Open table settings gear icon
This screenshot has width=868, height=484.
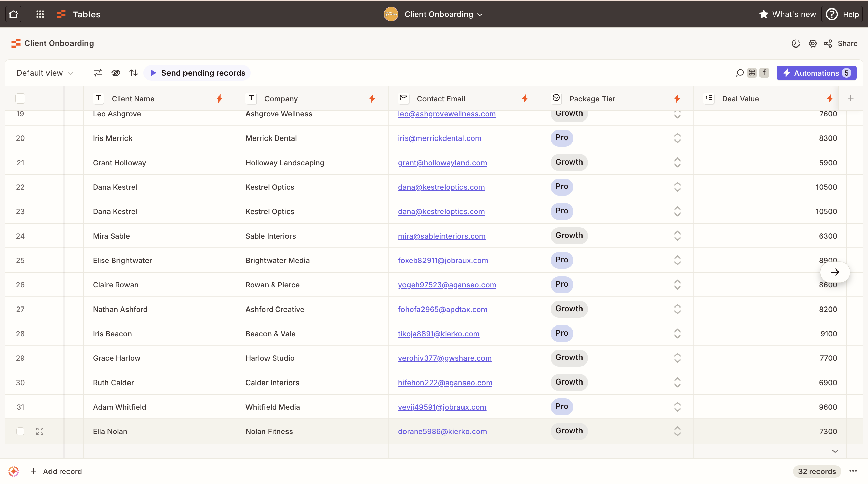(813, 43)
